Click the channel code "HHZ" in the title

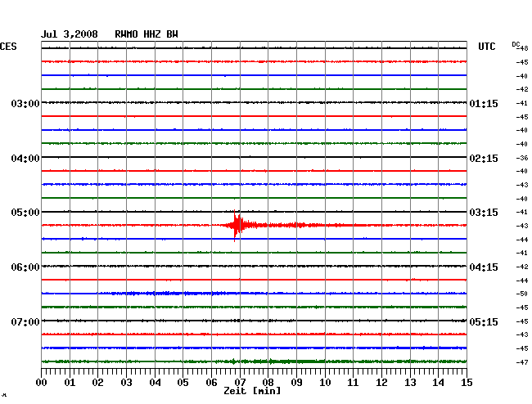coord(152,34)
